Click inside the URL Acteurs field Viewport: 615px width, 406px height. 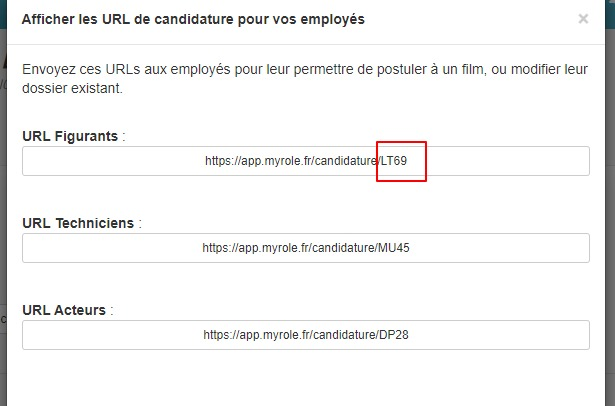pyautogui.click(x=306, y=335)
